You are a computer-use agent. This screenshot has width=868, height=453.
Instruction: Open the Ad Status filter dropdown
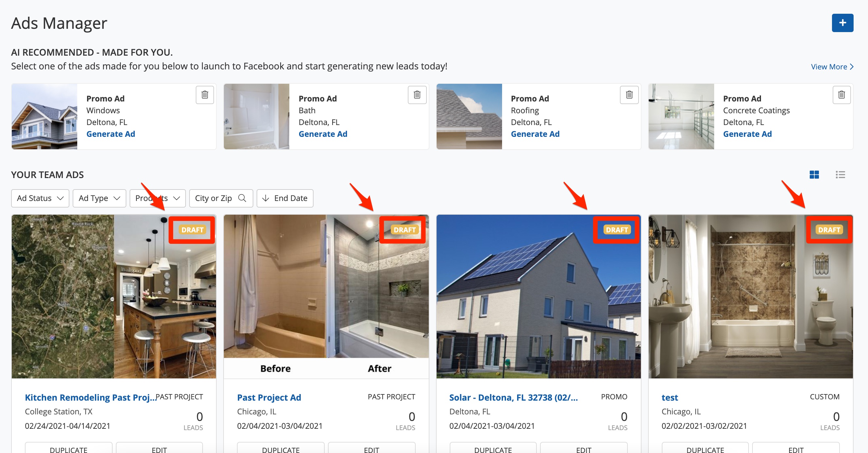pos(40,198)
